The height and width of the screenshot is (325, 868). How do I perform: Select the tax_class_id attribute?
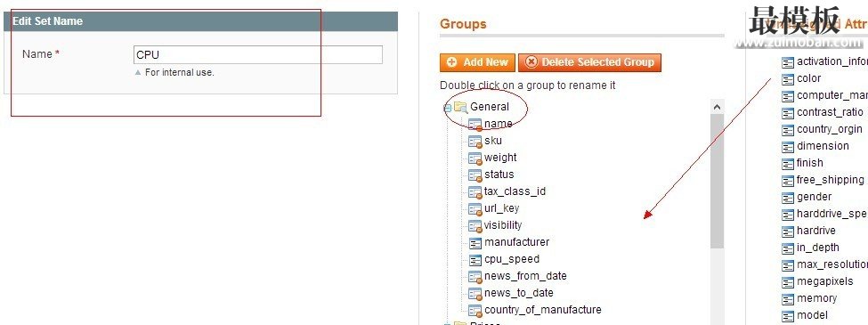(x=515, y=191)
